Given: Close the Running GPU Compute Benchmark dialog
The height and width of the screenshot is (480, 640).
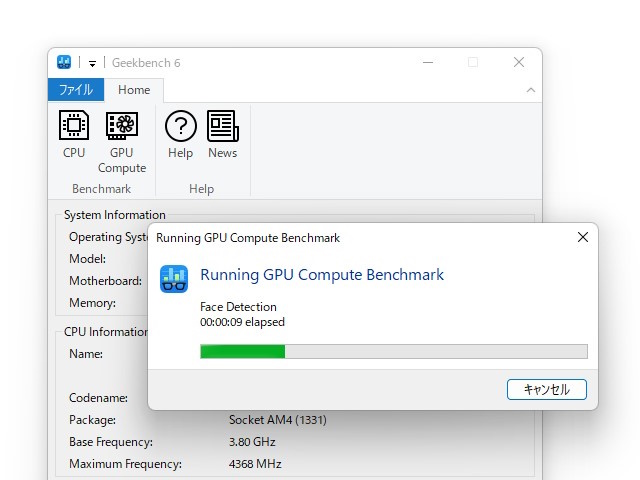Looking at the screenshot, I should pyautogui.click(x=583, y=237).
